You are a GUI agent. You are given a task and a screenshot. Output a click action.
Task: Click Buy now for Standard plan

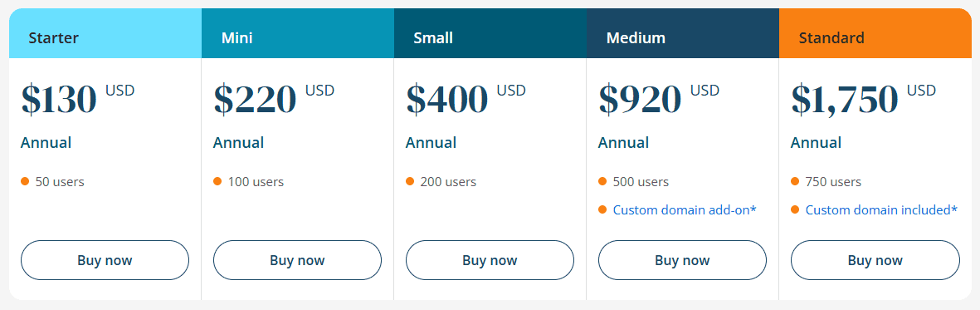tap(875, 260)
